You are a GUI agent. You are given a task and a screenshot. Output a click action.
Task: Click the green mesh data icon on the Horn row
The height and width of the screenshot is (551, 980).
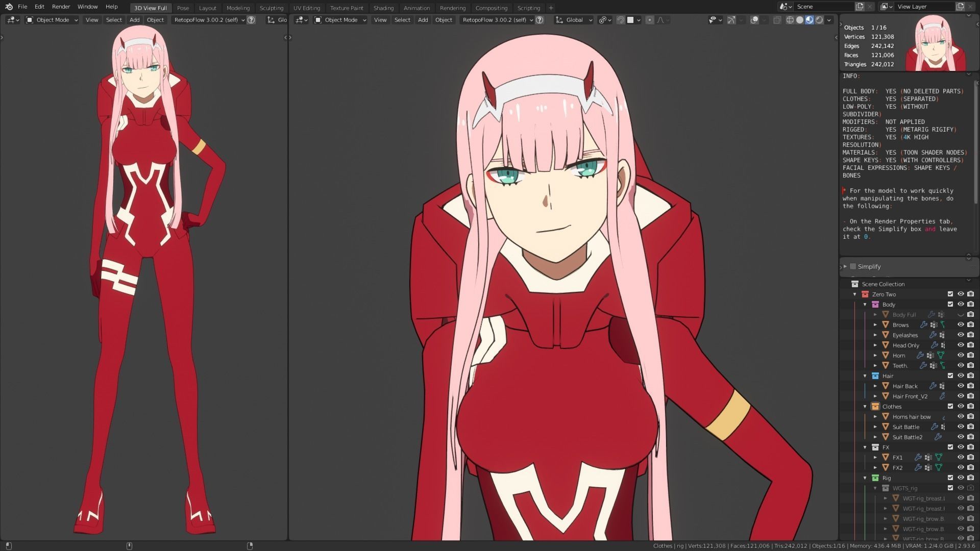pyautogui.click(x=941, y=355)
